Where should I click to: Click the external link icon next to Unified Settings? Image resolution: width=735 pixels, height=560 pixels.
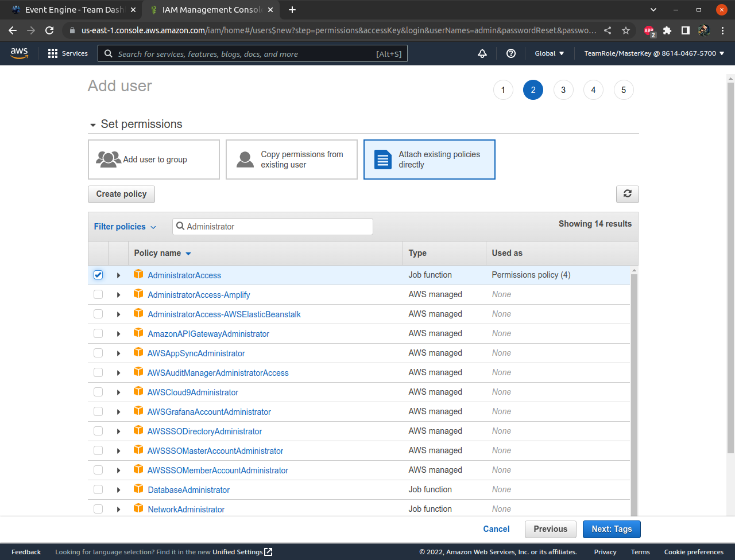click(268, 552)
